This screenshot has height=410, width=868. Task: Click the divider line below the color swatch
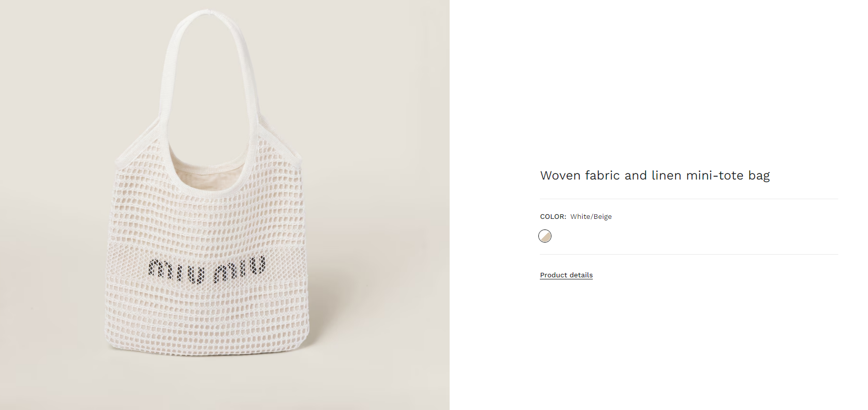[x=689, y=254]
